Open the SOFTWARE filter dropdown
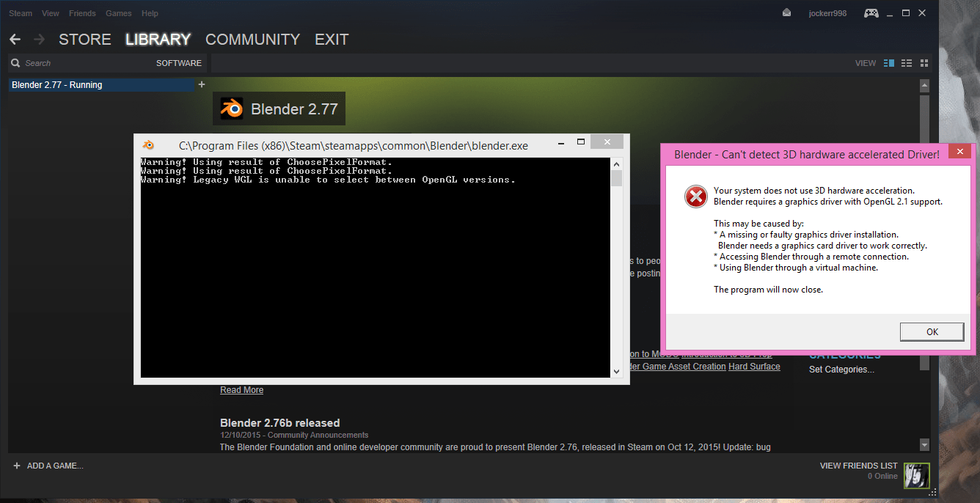This screenshot has height=503, width=980. 178,63
